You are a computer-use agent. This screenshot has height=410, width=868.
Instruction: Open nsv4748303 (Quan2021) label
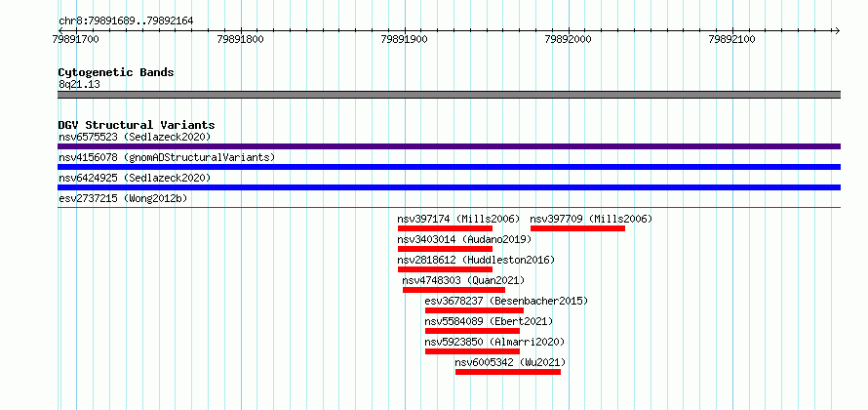pos(464,280)
